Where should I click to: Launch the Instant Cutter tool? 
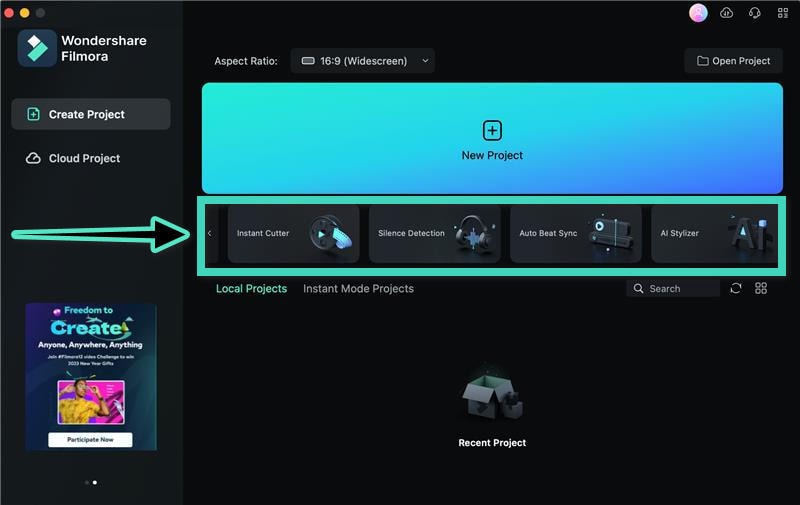[293, 234]
